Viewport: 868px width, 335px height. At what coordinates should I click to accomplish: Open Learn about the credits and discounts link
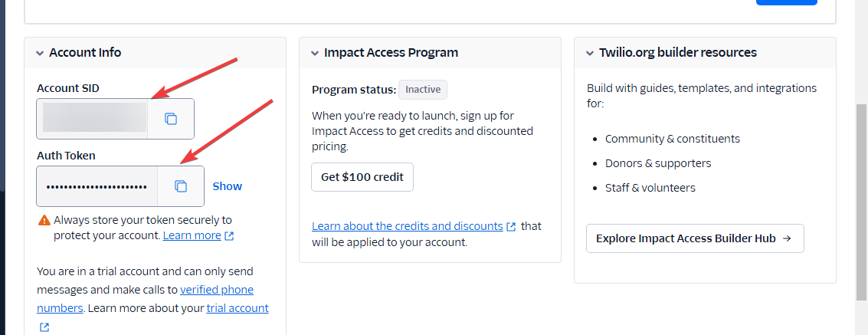tap(408, 226)
